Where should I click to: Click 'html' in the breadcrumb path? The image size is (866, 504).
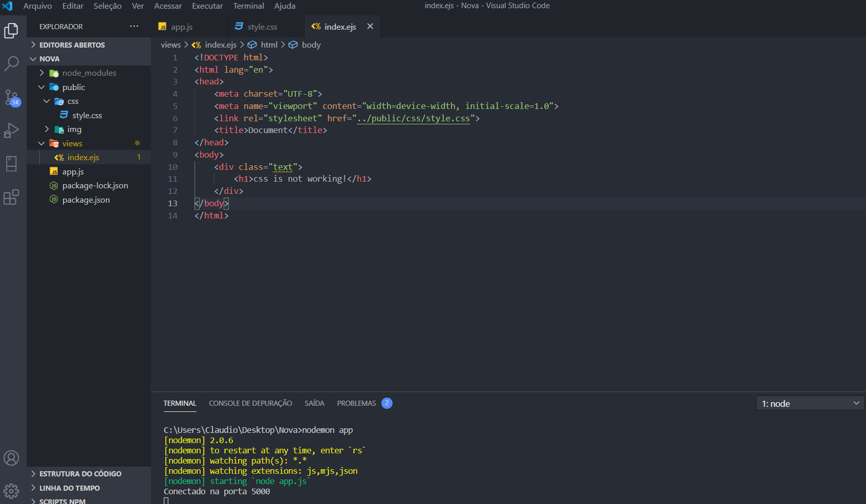tap(269, 45)
